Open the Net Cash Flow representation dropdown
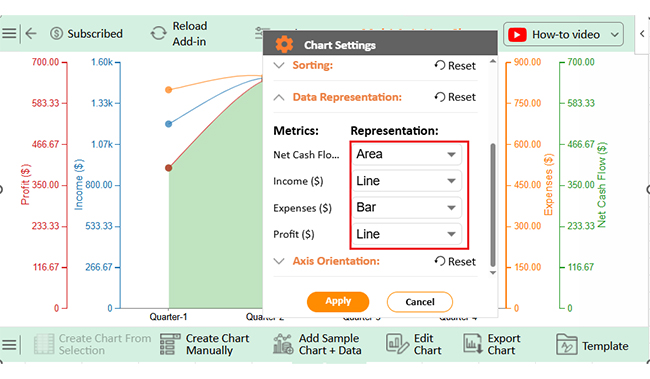 [407, 154]
